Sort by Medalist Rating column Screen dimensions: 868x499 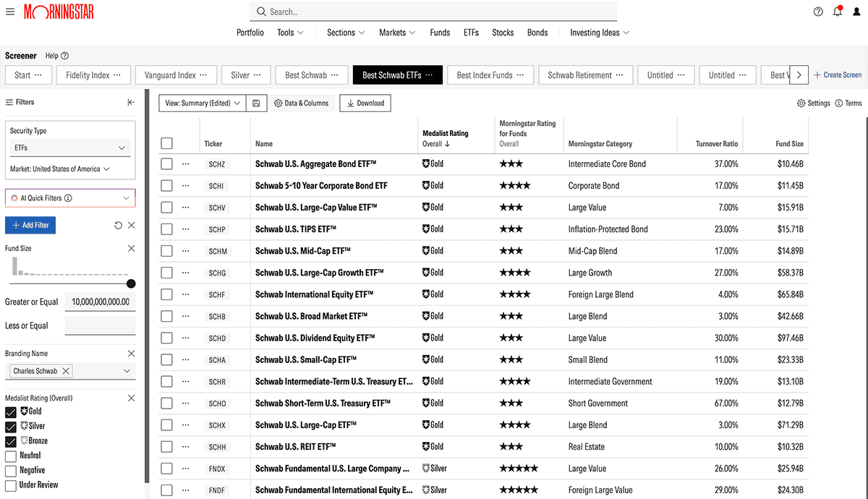coord(446,138)
